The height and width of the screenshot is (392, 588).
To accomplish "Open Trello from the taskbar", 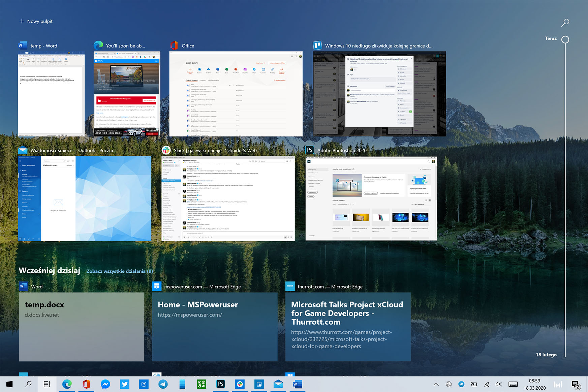I will point(259,384).
